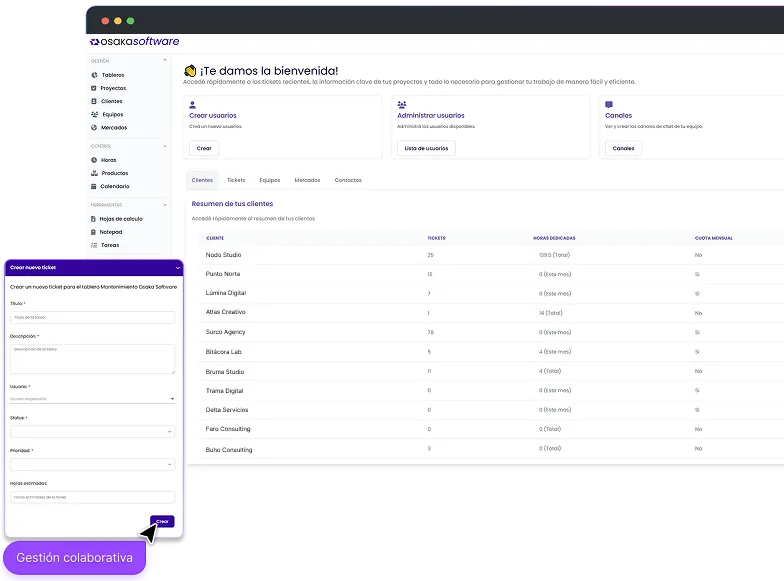784x581 pixels.
Task: Open Tableros from the sidebar icon
Action: 94,75
